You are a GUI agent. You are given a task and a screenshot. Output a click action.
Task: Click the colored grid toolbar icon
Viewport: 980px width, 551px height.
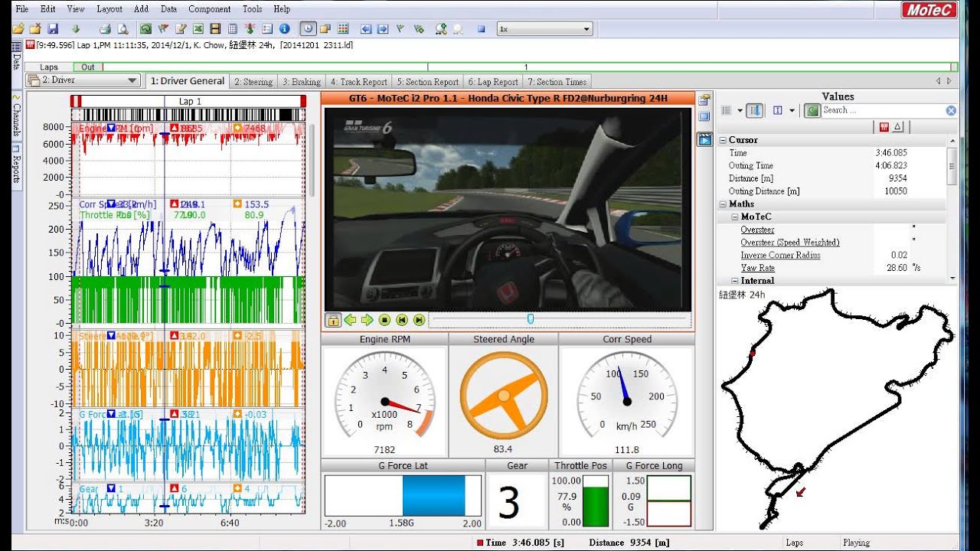pyautogui.click(x=343, y=29)
